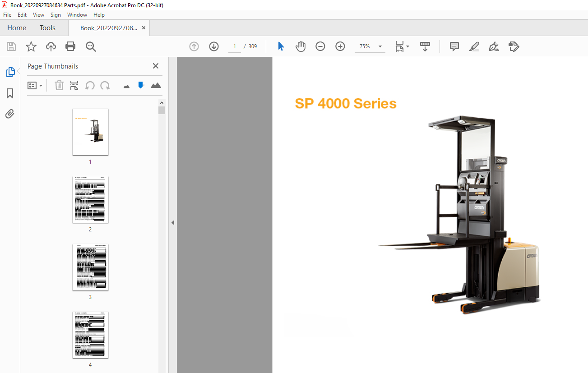Switch to the Tools tab
Screen dimensions: 588x373
pyautogui.click(x=47, y=28)
